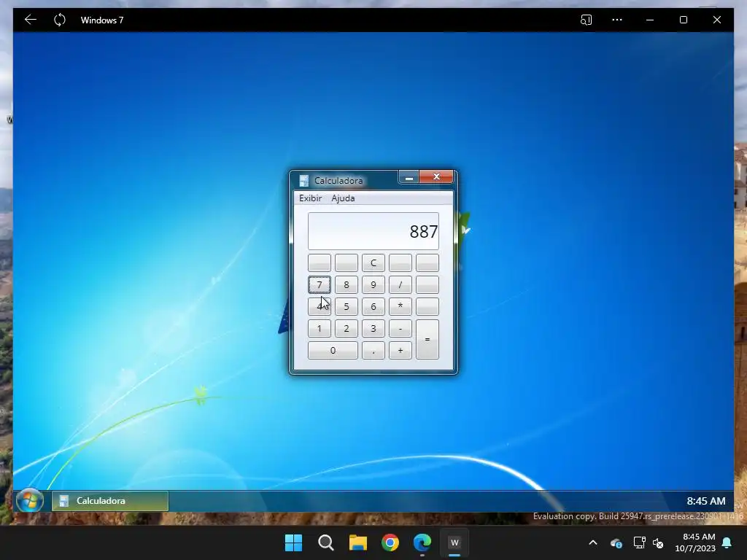Click the minus (-) key
Image resolution: width=747 pixels, height=560 pixels.
[400, 329]
